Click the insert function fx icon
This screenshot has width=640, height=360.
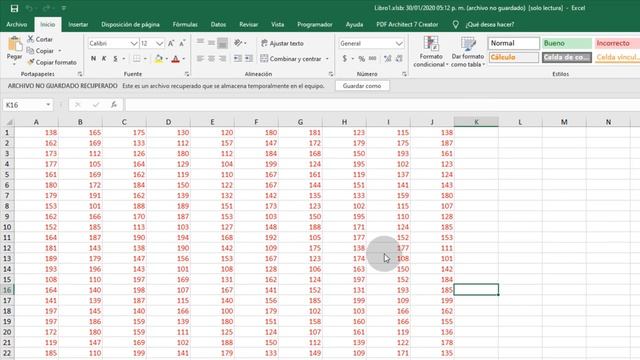click(x=114, y=105)
